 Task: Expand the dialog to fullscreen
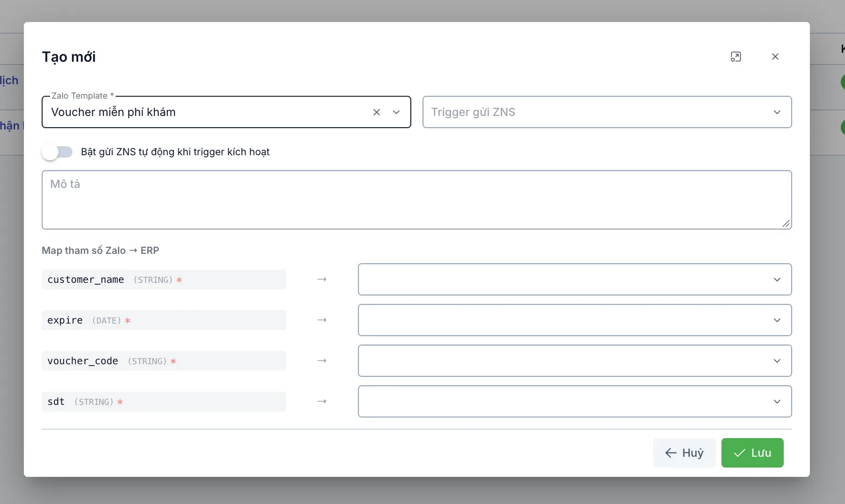[x=736, y=57]
